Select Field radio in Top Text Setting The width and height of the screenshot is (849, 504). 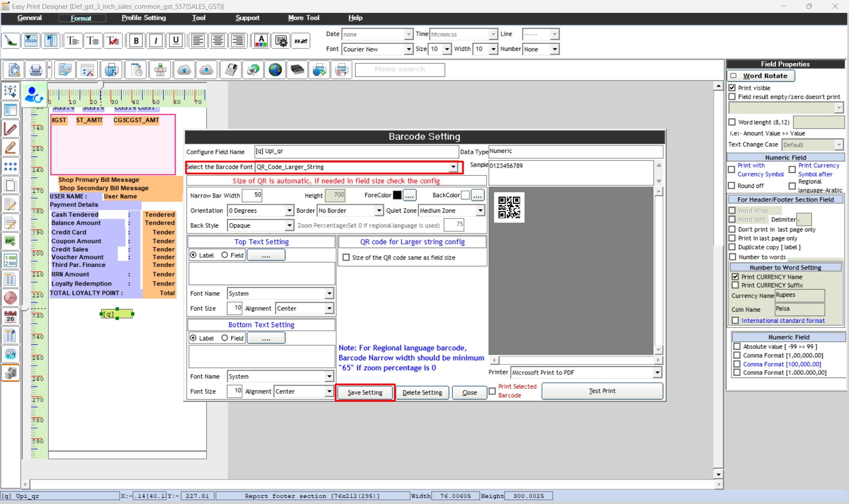225,255
